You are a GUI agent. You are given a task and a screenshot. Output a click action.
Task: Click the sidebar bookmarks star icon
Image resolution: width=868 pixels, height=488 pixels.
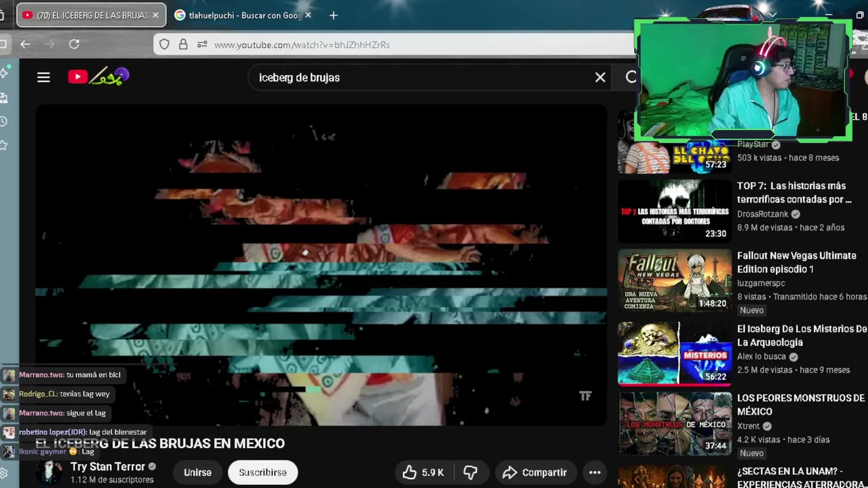coord(3,145)
